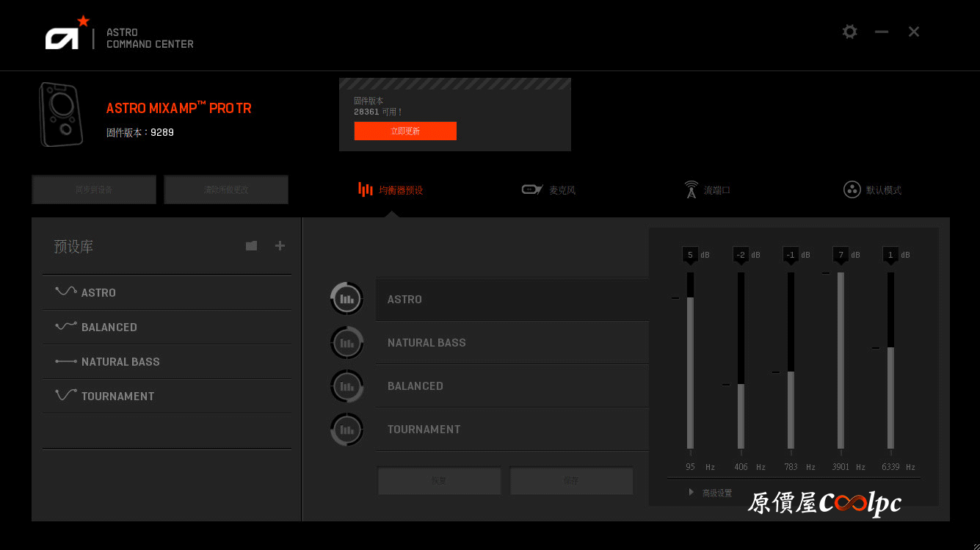
Task: Click the 3901 Hz band slider bar
Action: (x=841, y=361)
